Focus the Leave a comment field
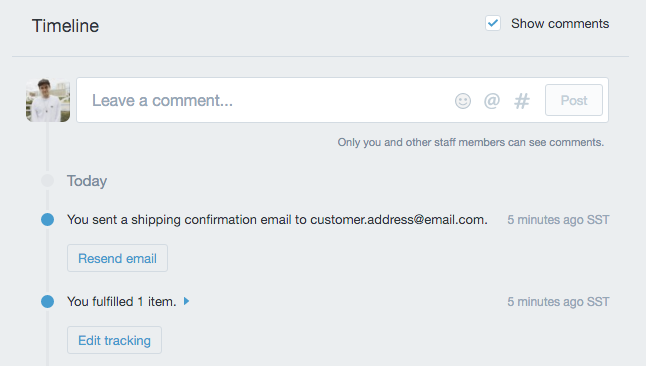The width and height of the screenshot is (646, 366). point(264,100)
